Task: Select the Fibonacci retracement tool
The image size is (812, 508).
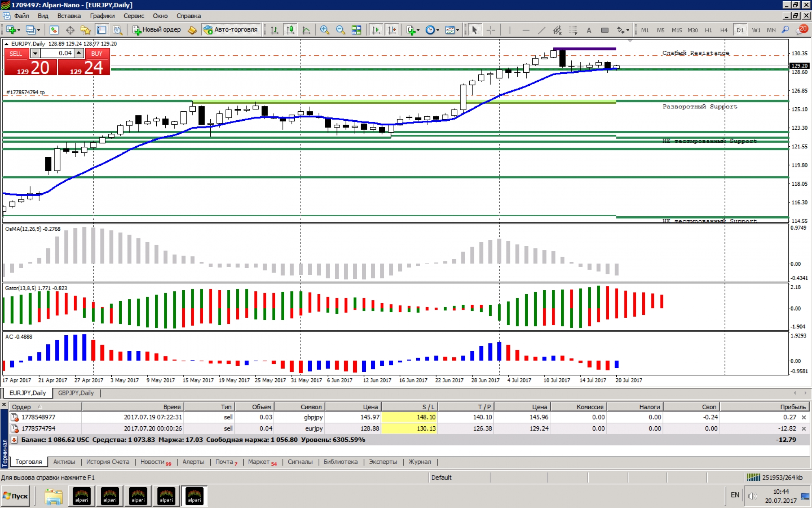Action: (573, 30)
